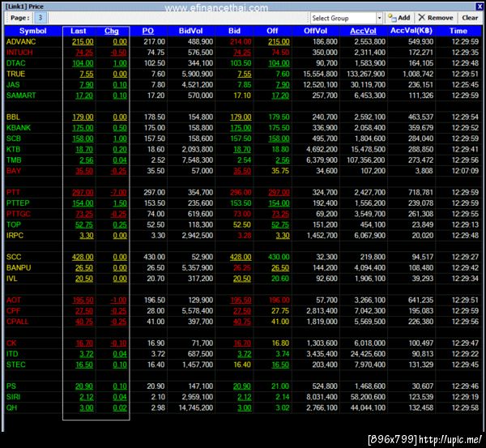Click TRUE AccVol value 133,267,900
This screenshot has height=448, width=486.
click(x=366, y=74)
